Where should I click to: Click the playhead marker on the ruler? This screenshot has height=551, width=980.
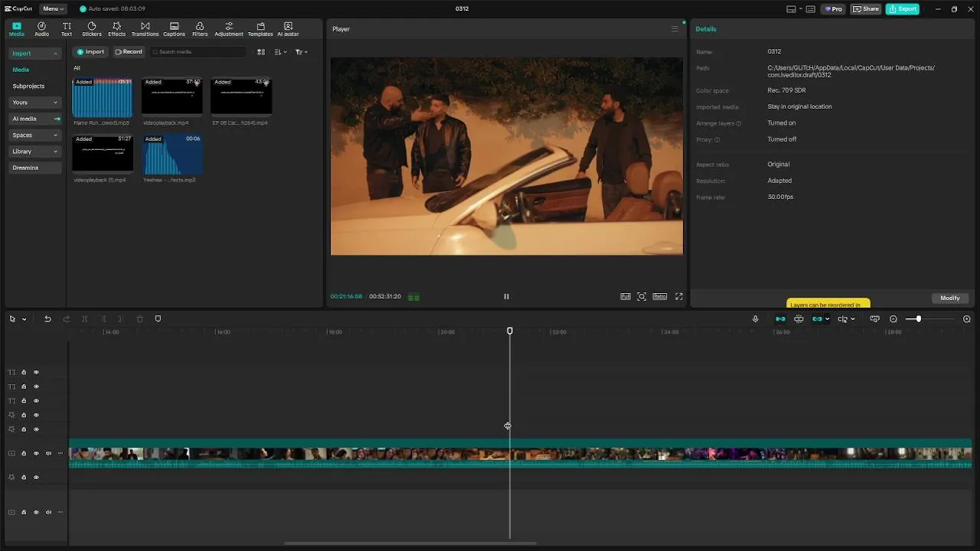pyautogui.click(x=510, y=331)
